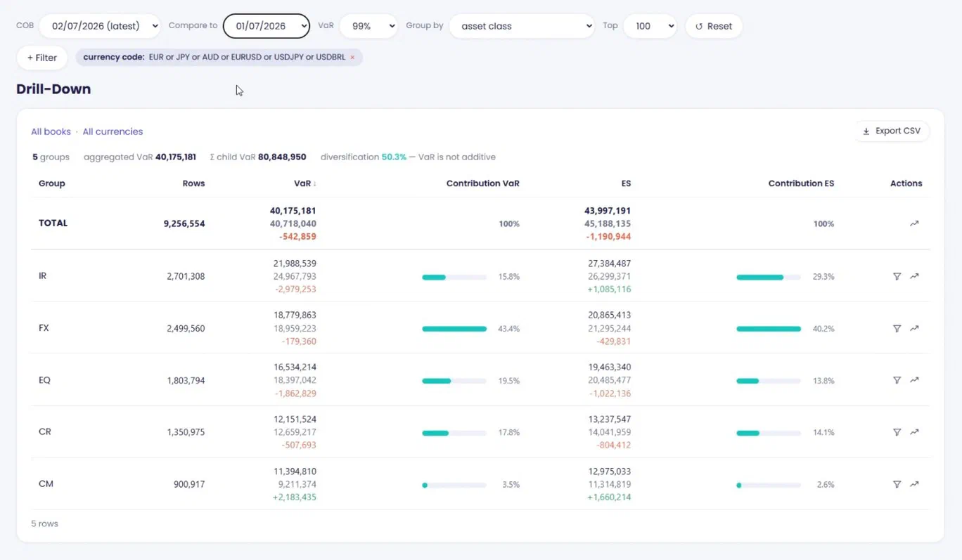Click the diversification 50.3% value
962x560 pixels.
click(x=394, y=157)
